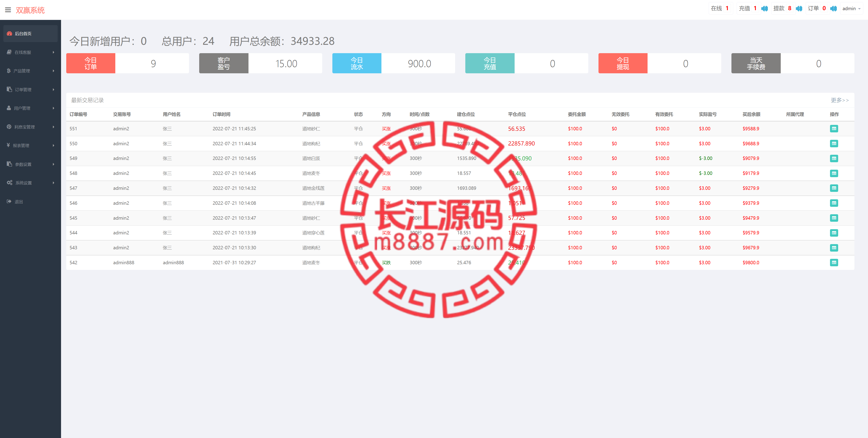The width and height of the screenshot is (868, 438).
Task: Expand the 报表管理 submenu arrow
Action: (54, 145)
